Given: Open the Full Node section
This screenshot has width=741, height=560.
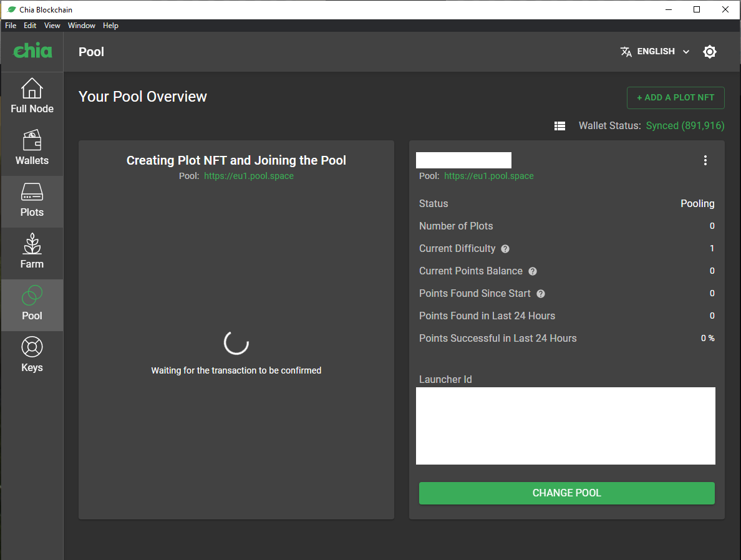Looking at the screenshot, I should [32, 95].
